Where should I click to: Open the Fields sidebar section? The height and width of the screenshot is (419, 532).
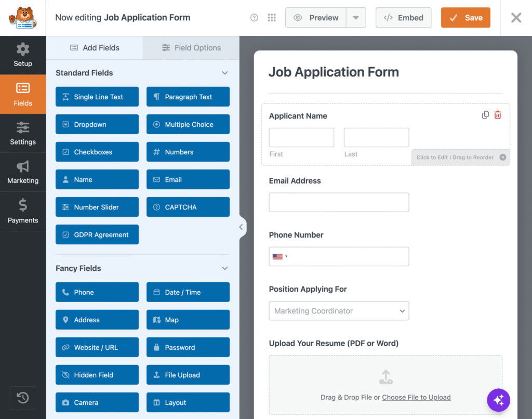(x=23, y=95)
